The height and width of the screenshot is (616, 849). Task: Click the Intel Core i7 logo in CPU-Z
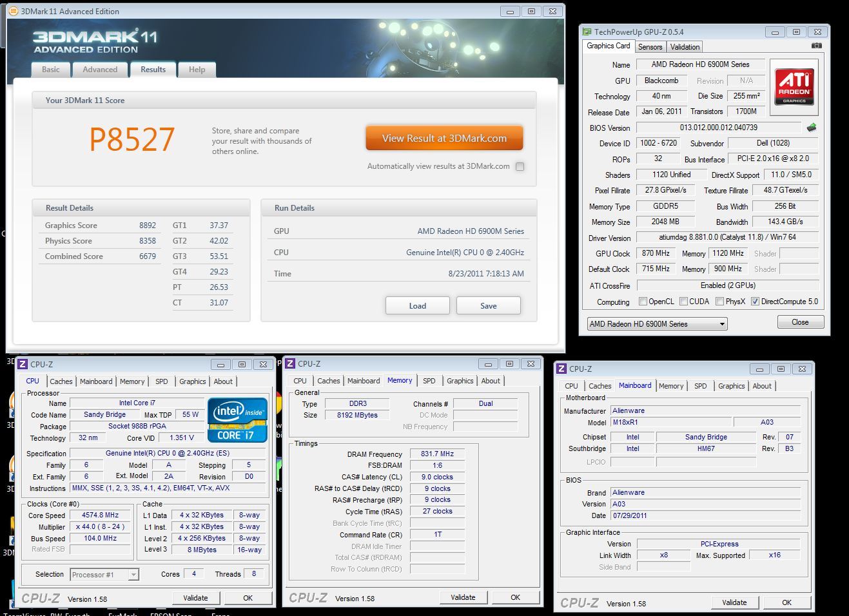[237, 420]
